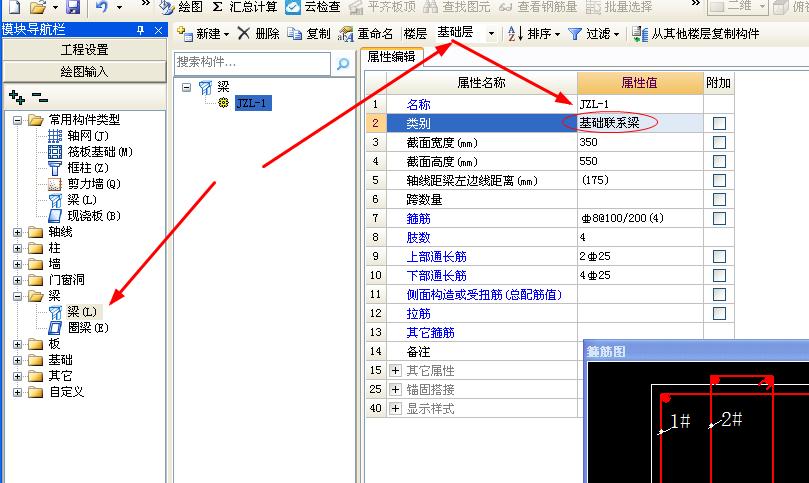Expand the 显示样式 row
This screenshot has height=483, width=809.
click(395, 409)
